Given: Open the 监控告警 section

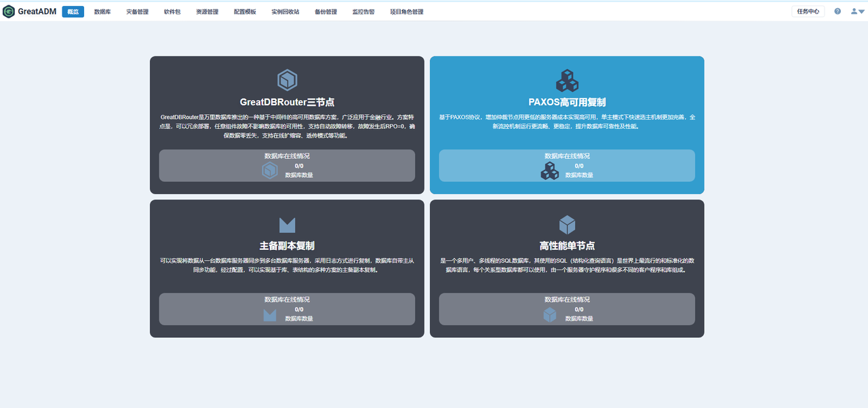Looking at the screenshot, I should pos(362,11).
